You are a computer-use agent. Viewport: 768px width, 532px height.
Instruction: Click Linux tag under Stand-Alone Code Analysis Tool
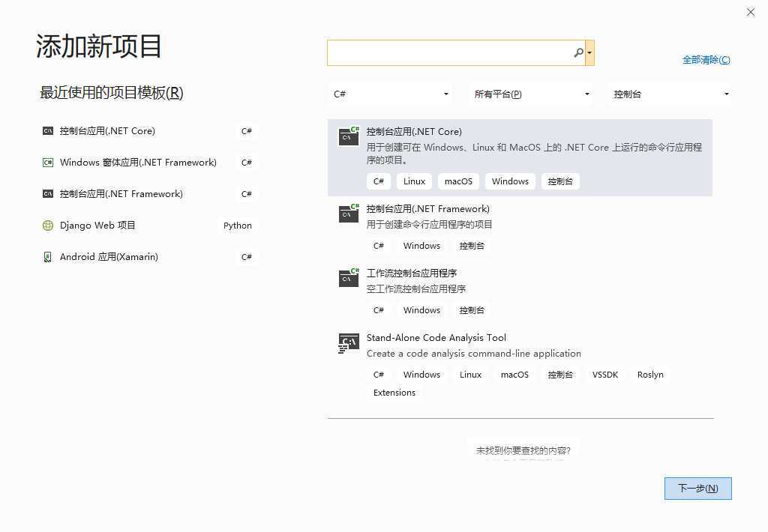(x=471, y=375)
